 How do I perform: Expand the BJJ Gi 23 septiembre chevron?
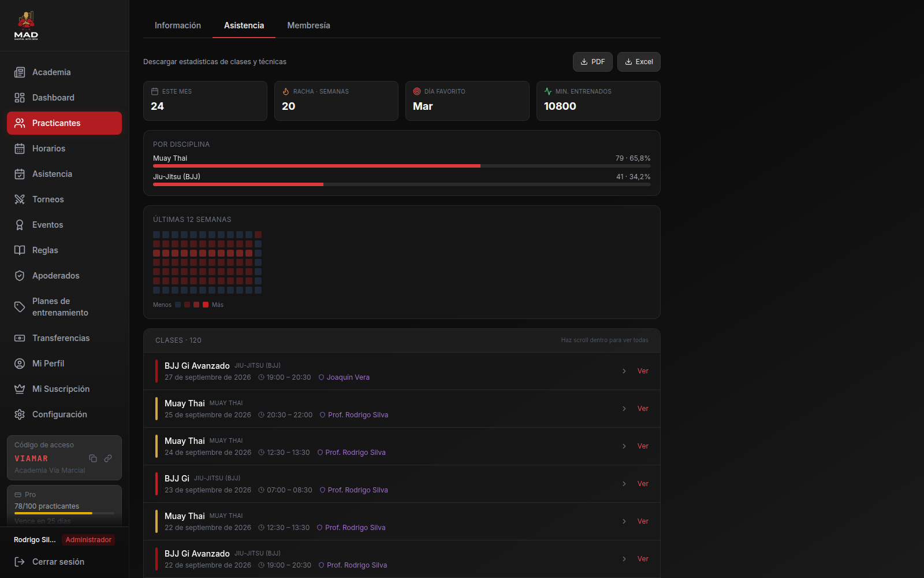(624, 484)
